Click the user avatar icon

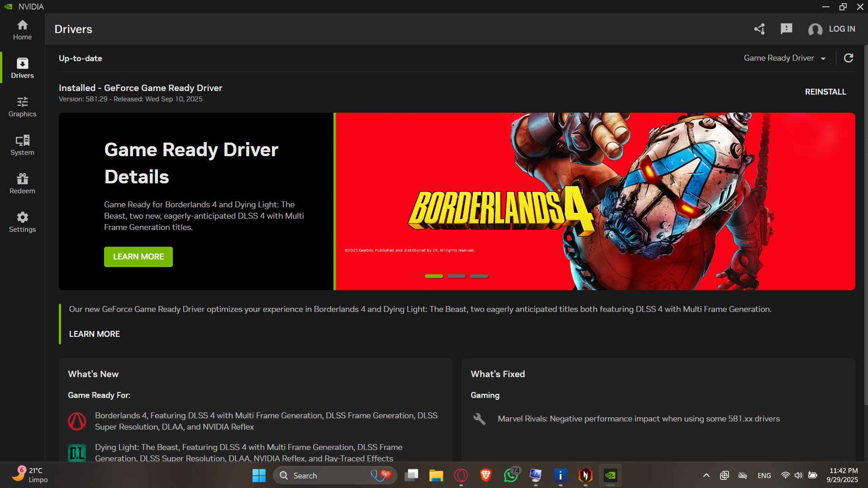pyautogui.click(x=815, y=29)
